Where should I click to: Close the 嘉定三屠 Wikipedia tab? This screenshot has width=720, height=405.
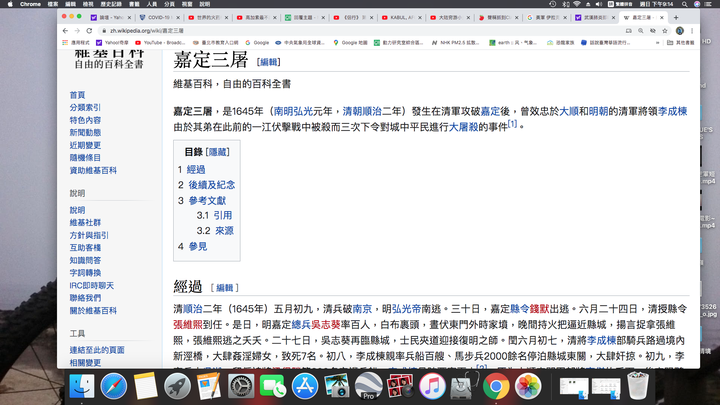click(662, 17)
